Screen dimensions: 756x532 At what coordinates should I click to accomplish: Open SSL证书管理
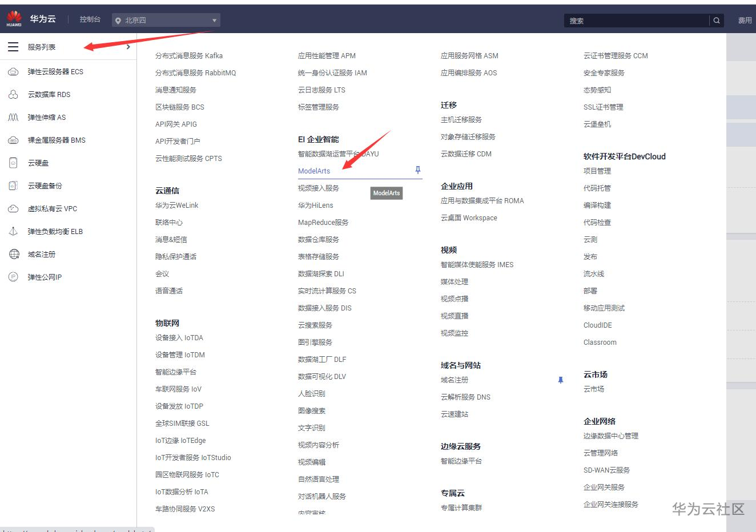pos(604,107)
